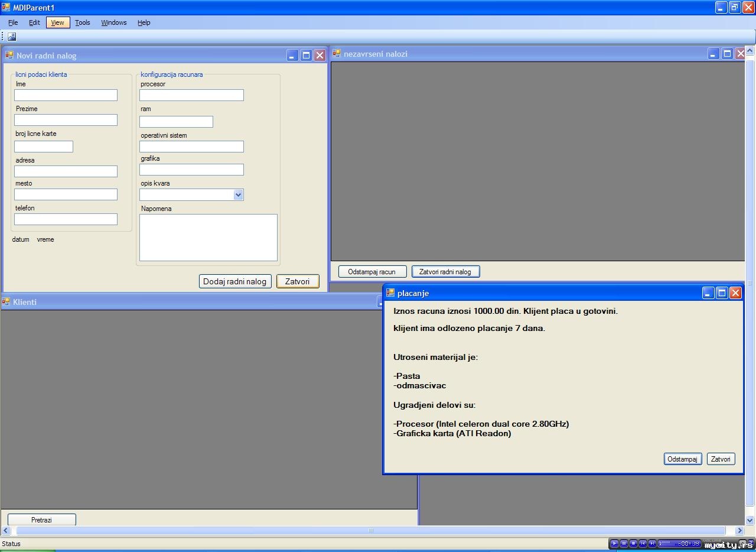Open the opis kvara dropdown
The image size is (756, 552).
[x=238, y=194]
